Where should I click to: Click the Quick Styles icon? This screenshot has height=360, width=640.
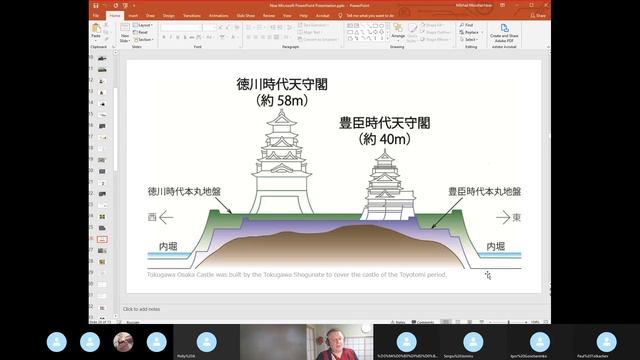point(412,29)
